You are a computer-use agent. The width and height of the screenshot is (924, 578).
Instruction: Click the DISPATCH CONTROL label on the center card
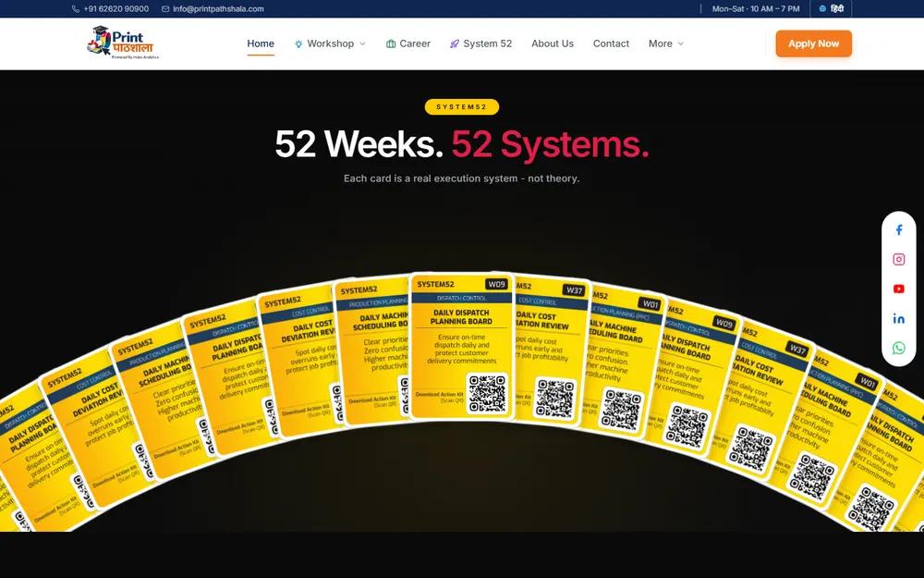pos(461,298)
